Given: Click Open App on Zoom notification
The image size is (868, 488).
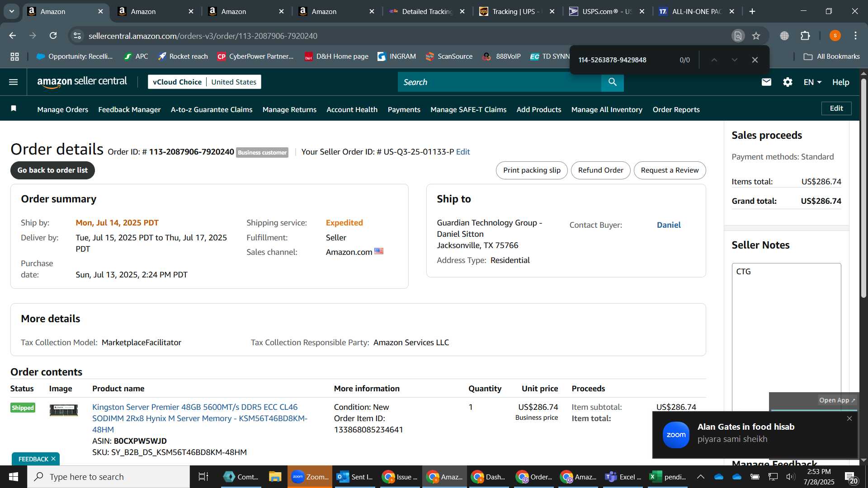Looking at the screenshot, I should click(x=837, y=400).
